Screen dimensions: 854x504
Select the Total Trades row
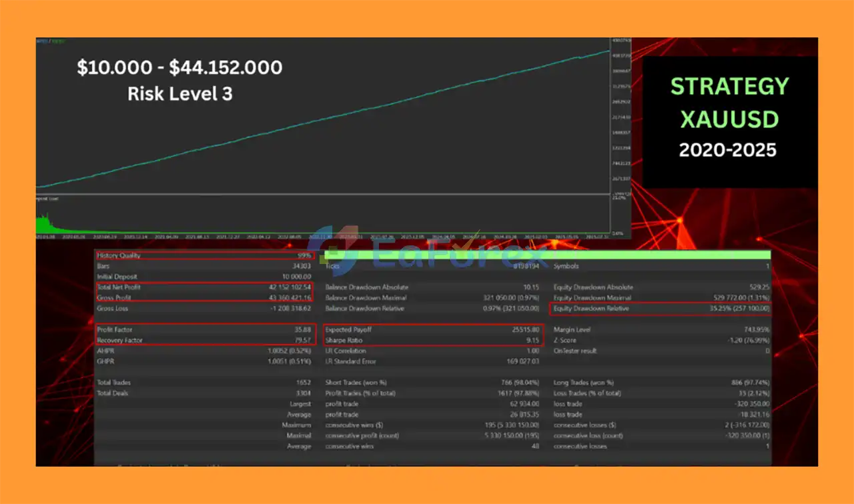point(204,383)
